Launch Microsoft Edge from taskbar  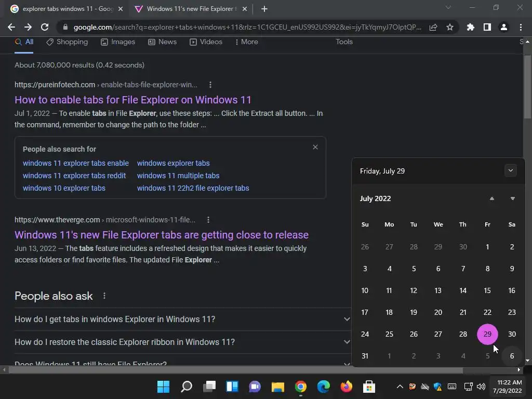323,387
